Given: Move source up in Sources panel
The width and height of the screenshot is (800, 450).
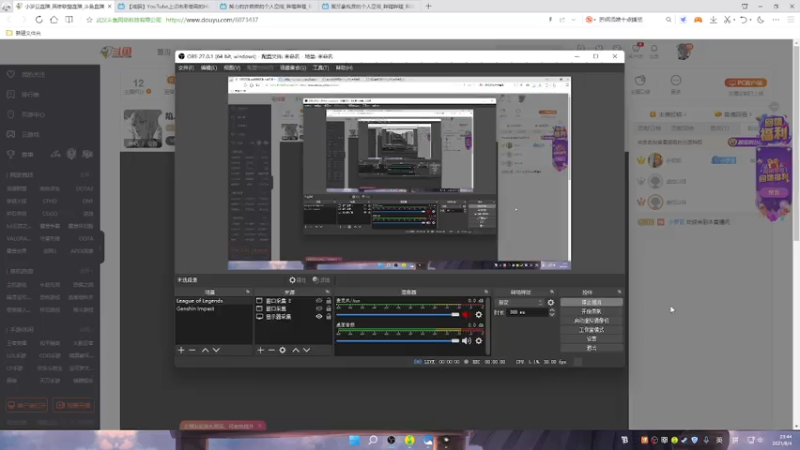Looking at the screenshot, I should click(x=295, y=350).
